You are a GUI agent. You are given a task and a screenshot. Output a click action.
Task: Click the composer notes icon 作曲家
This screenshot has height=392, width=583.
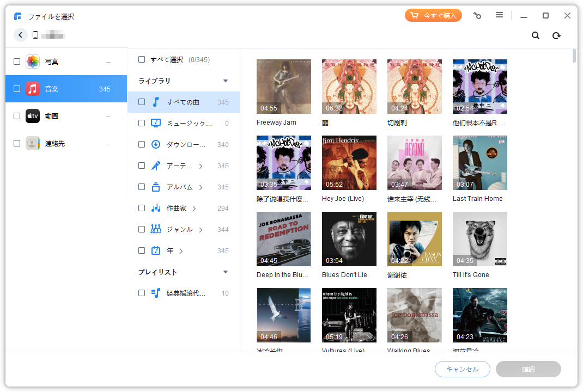click(156, 208)
